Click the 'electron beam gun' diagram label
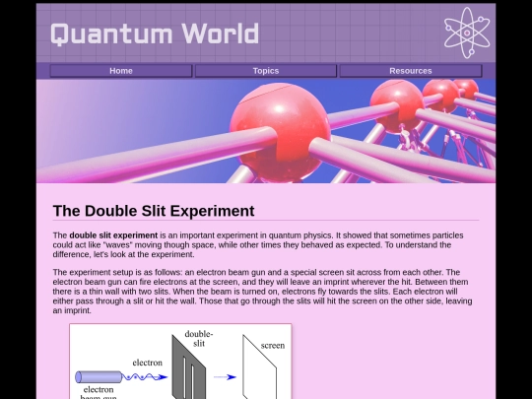This screenshot has height=399, width=532. click(x=99, y=393)
